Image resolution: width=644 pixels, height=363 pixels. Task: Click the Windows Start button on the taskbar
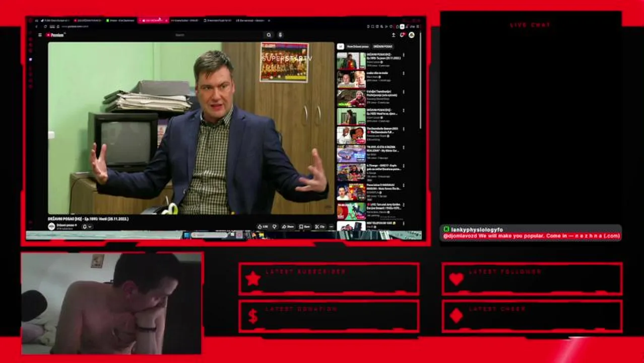(x=186, y=235)
